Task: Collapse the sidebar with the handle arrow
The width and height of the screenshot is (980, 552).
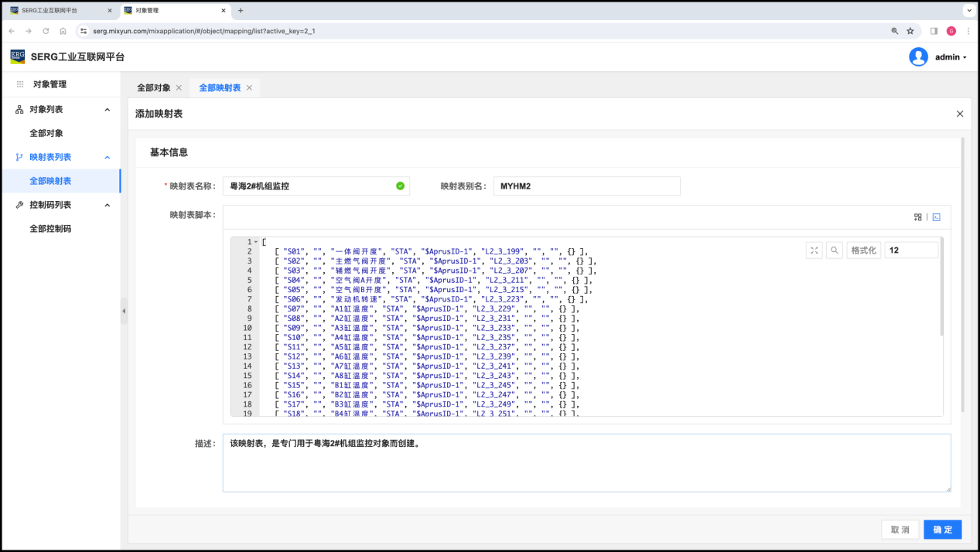Action: (x=124, y=311)
